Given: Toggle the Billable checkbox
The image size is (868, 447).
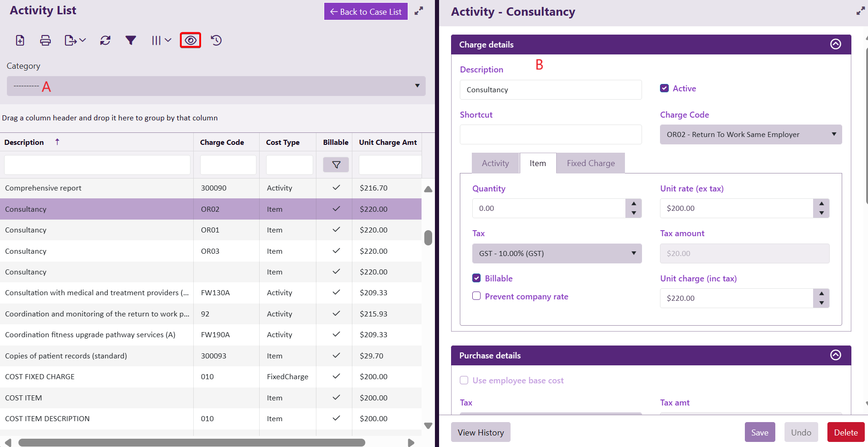Looking at the screenshot, I should point(476,278).
